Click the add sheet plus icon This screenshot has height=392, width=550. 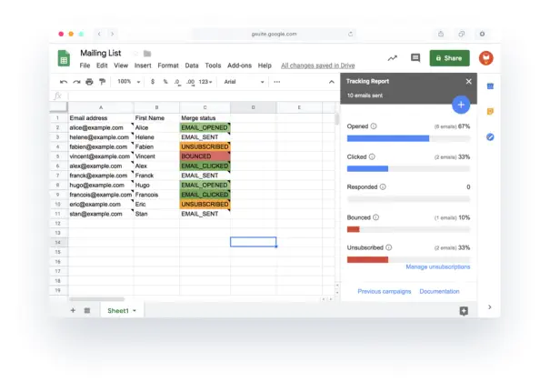[x=74, y=310]
